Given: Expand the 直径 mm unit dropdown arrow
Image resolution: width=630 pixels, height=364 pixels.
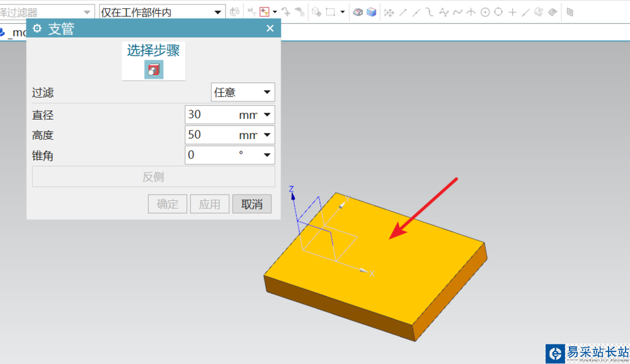Looking at the screenshot, I should coord(267,115).
